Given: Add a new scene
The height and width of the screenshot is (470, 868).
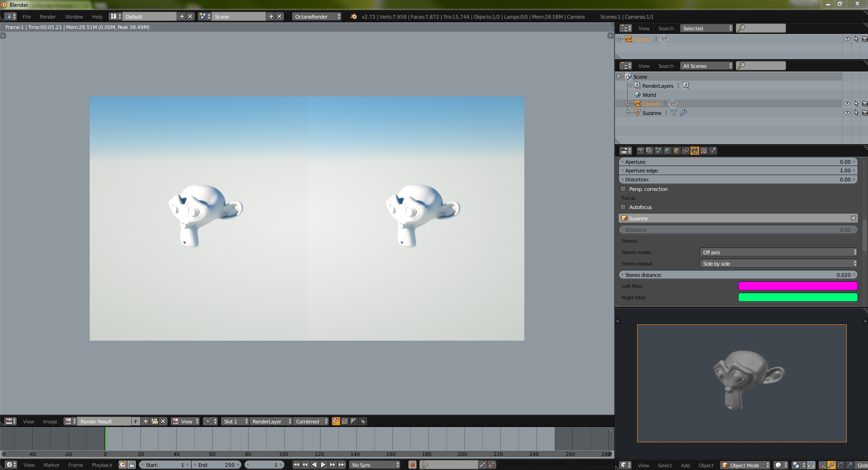Looking at the screenshot, I should click(271, 16).
